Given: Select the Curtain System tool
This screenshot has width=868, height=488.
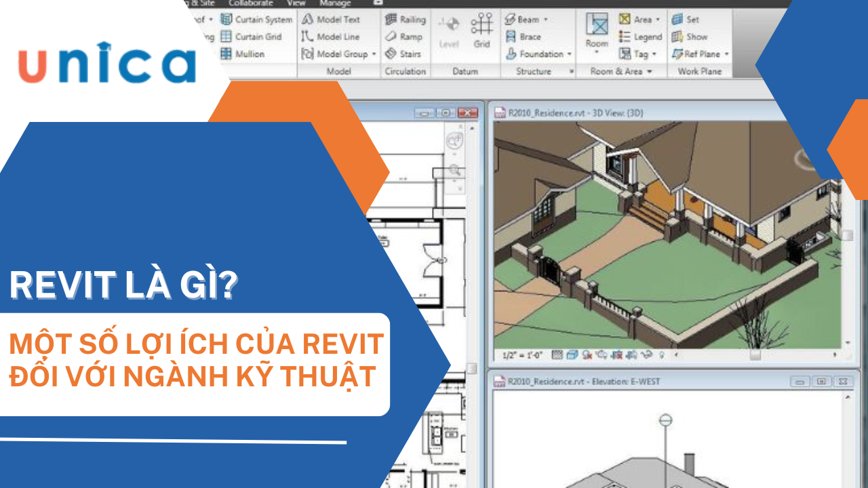Looking at the screenshot, I should point(256,20).
